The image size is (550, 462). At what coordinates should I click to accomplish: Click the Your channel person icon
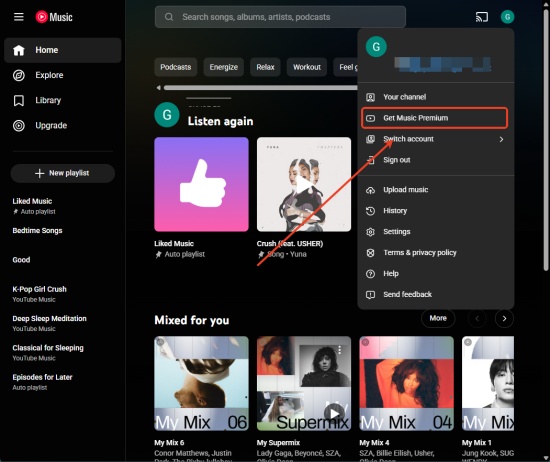coord(370,97)
